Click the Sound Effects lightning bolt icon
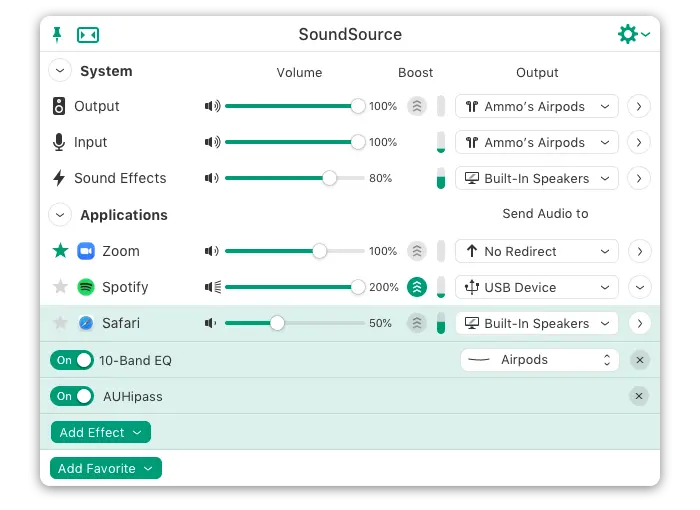700x510 pixels. [x=59, y=178]
